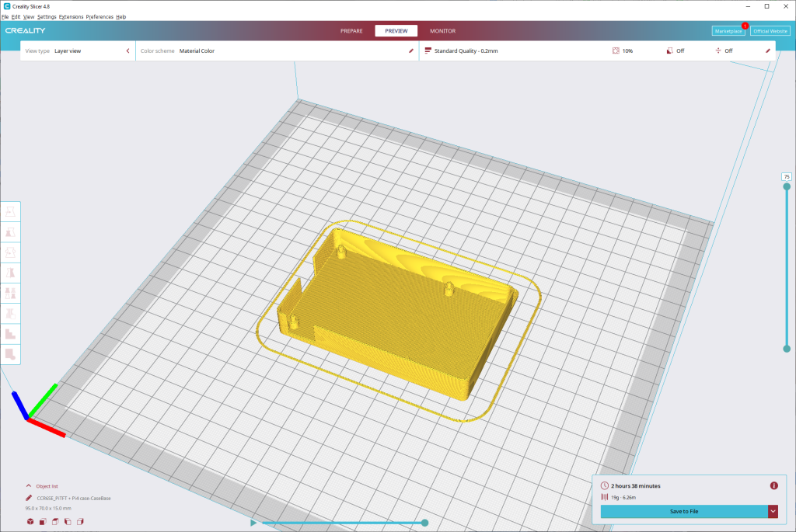Viewport: 796px width, 532px height.
Task: Open the Edit menu
Action: coord(16,17)
